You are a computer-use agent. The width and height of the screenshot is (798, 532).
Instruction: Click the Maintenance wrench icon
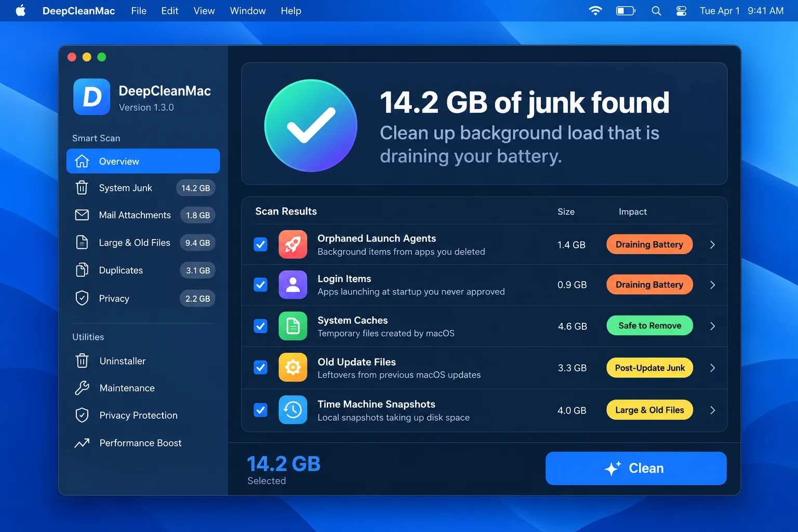(82, 388)
